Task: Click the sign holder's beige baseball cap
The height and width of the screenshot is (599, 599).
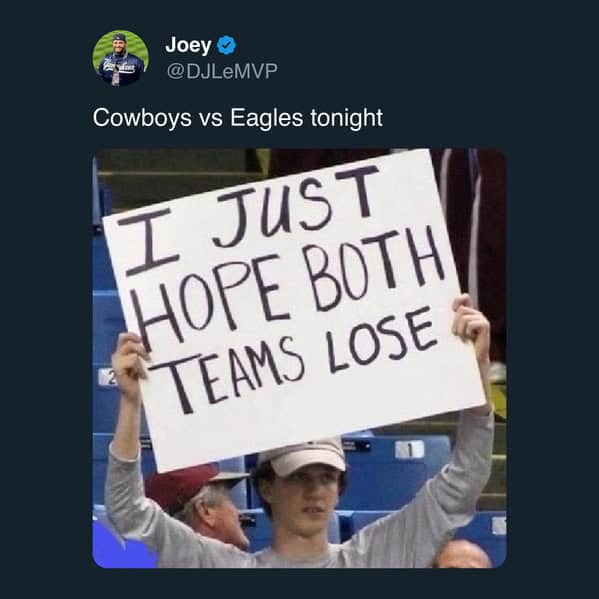Action: [x=304, y=457]
